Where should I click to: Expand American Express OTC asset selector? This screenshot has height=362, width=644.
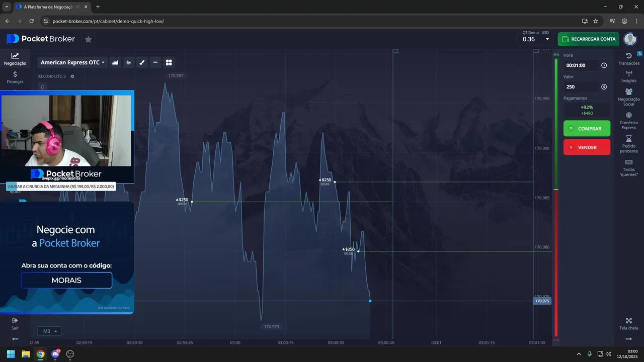72,62
